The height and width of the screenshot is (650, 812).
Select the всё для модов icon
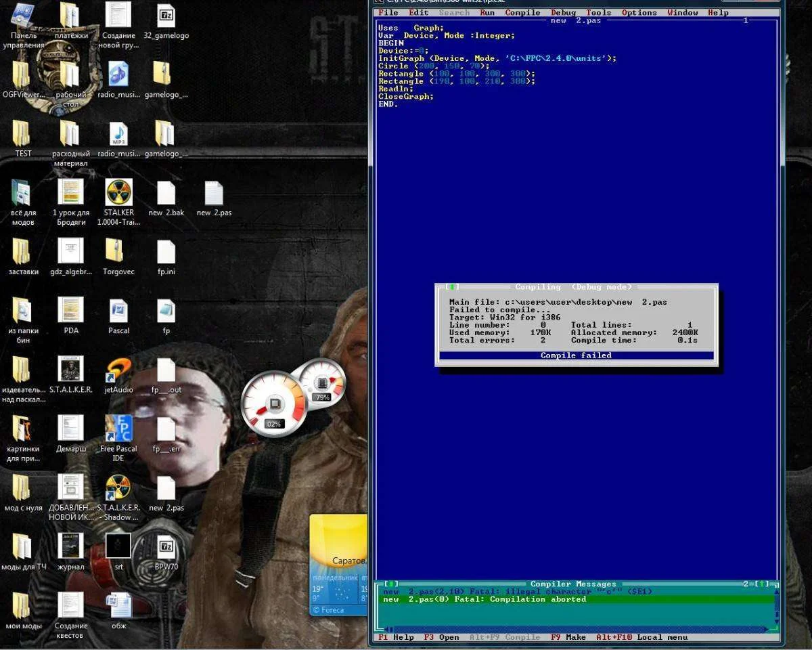tap(23, 203)
